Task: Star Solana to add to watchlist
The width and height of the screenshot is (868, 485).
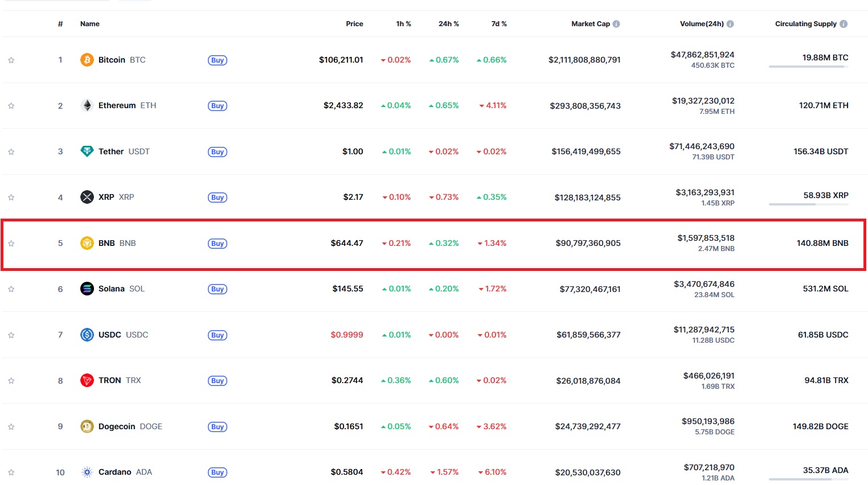Action: click(11, 289)
